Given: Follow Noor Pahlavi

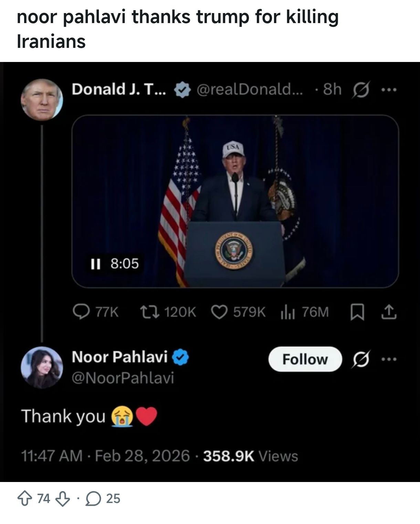Looking at the screenshot, I should [305, 359].
